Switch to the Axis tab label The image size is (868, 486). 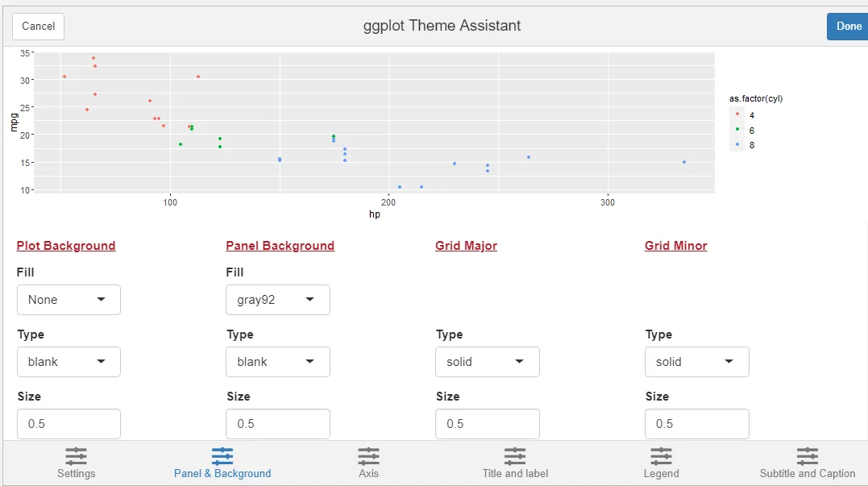tap(368, 474)
